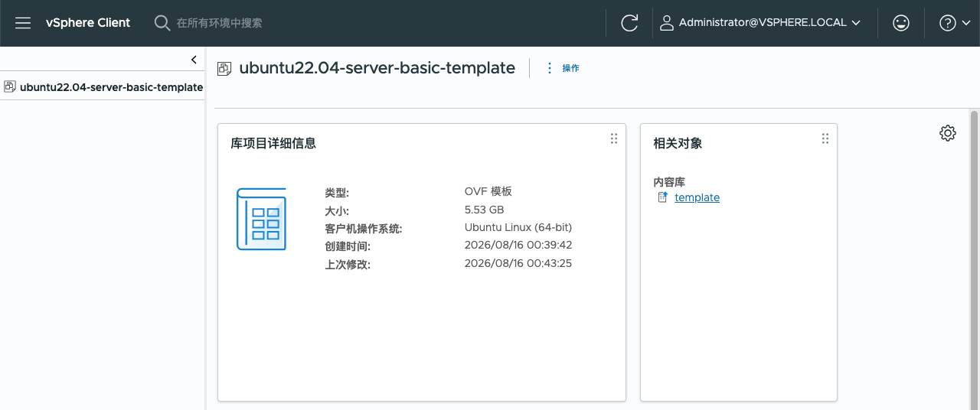Focus the global search field

[220, 23]
